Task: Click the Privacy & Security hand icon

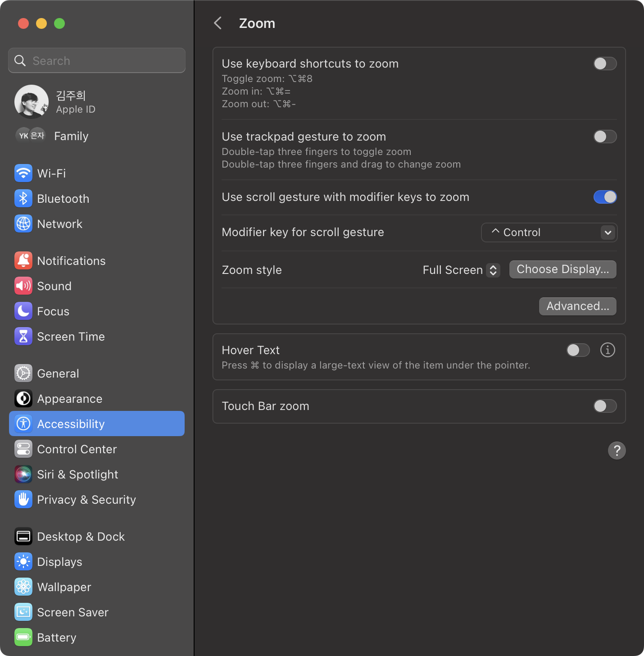Action: point(23,499)
